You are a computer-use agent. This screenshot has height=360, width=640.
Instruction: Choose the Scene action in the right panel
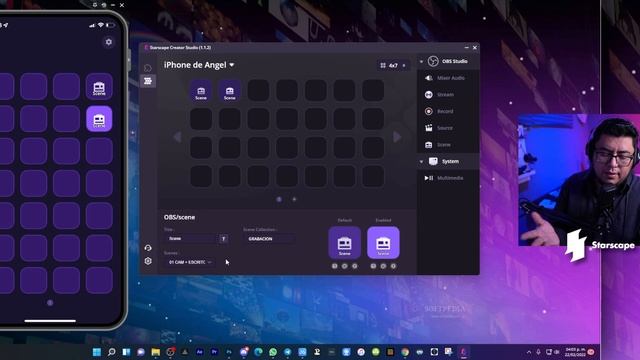448,145
